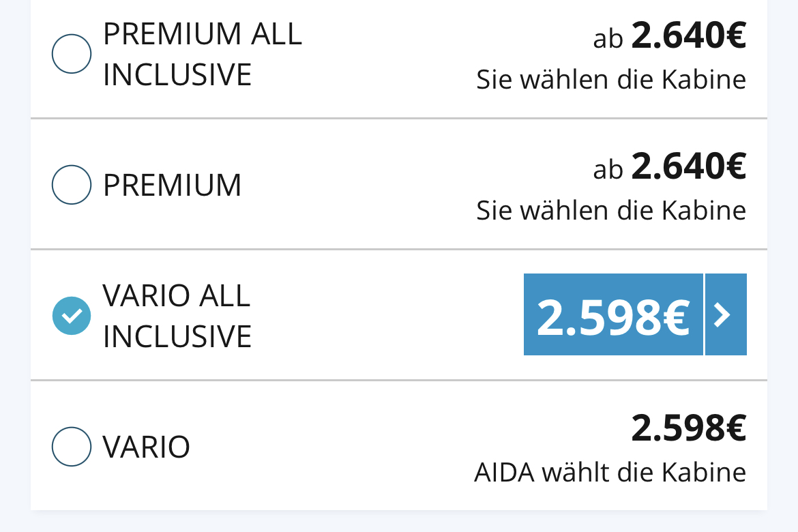798x532 pixels.
Task: Click the VARIO ALL INCLUSIVE label text
Action: [177, 316]
